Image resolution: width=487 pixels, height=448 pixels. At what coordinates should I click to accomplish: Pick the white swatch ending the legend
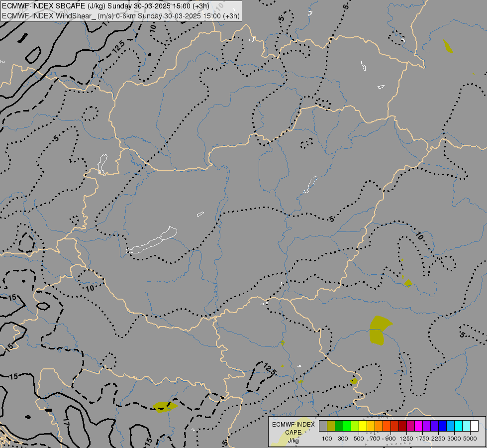pyautogui.click(x=475, y=426)
